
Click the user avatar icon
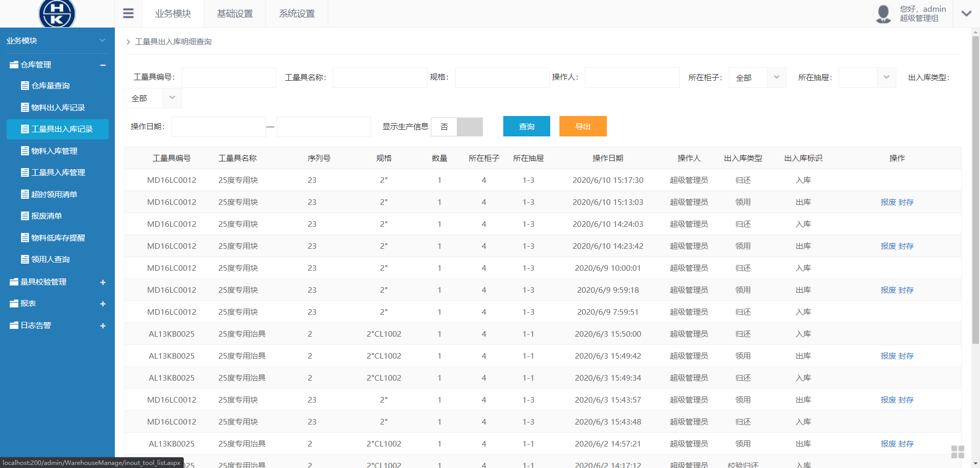pyautogui.click(x=883, y=13)
